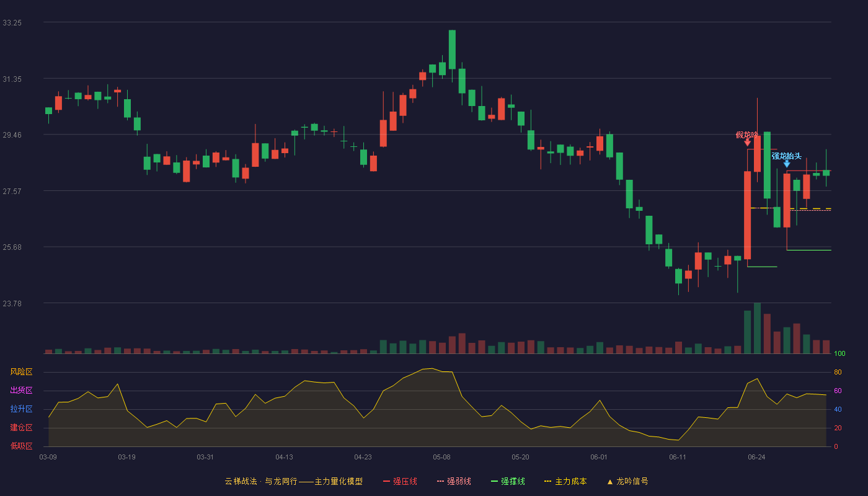
Task: Click the blue 40 indicator axis value
Action: 838,409
